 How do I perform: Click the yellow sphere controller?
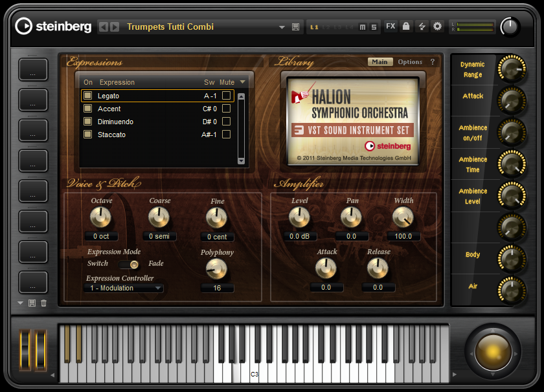pyautogui.click(x=492, y=353)
